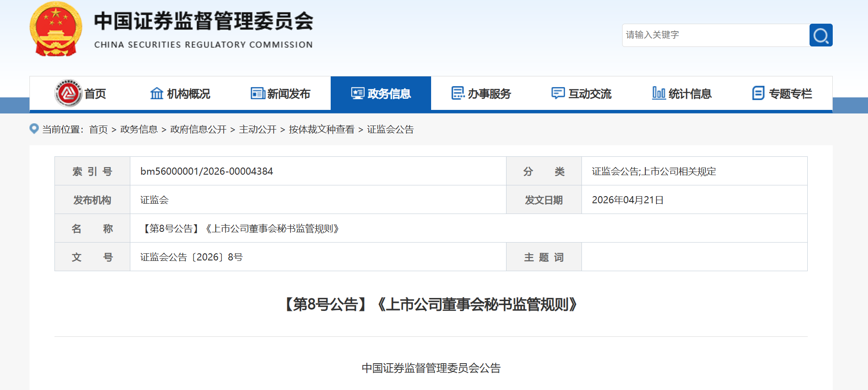Click the form icon beside 办事服务
The height and width of the screenshot is (390, 868).
458,93
